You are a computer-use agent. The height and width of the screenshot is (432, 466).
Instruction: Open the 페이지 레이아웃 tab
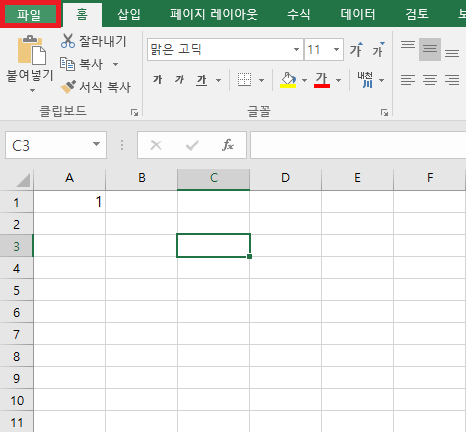click(214, 14)
